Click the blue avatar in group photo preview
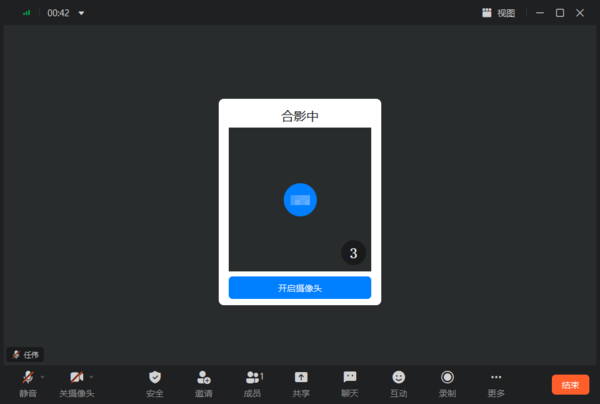Screen dimensions: 600x404 [300, 200]
